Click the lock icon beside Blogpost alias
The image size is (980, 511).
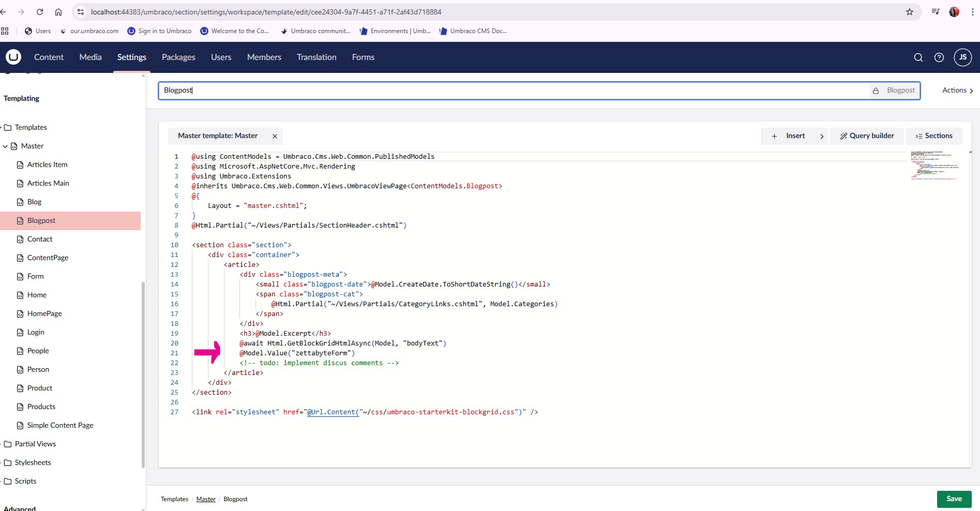[x=876, y=91]
